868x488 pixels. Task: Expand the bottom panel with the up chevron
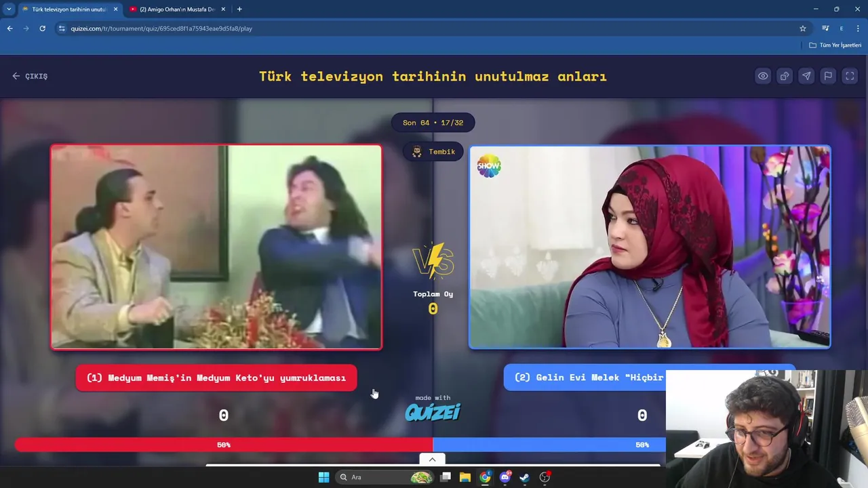point(432,460)
